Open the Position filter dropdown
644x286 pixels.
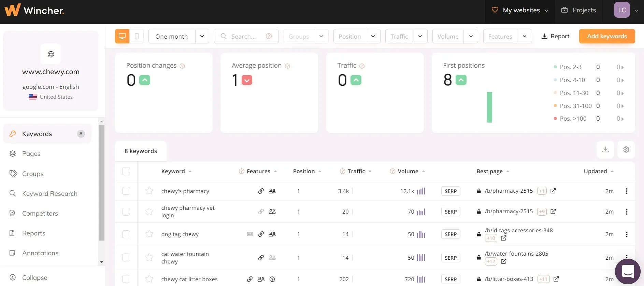tap(373, 36)
